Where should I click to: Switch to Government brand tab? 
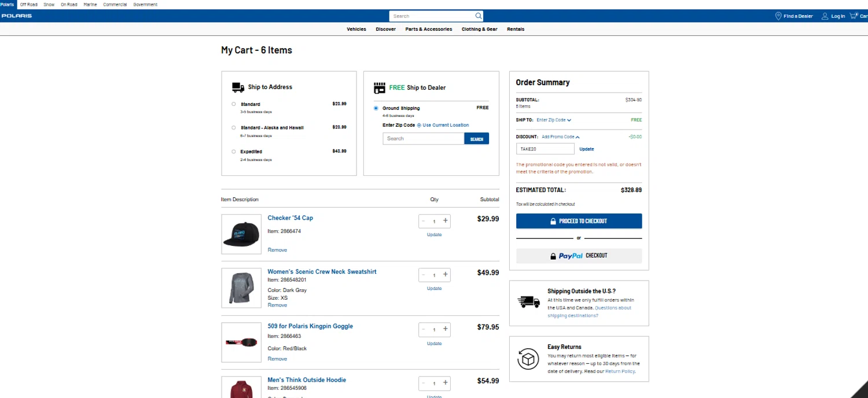tap(145, 5)
